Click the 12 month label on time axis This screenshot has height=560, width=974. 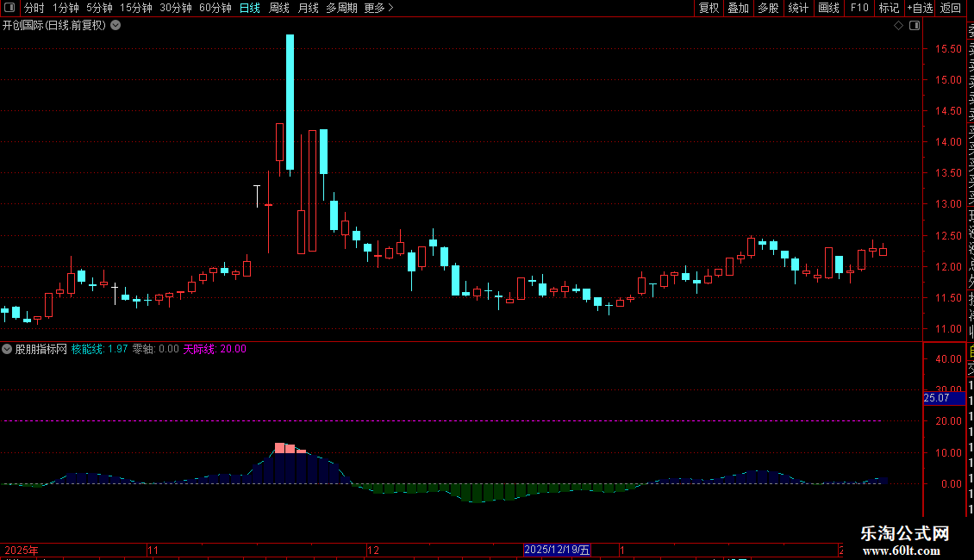pos(373,550)
